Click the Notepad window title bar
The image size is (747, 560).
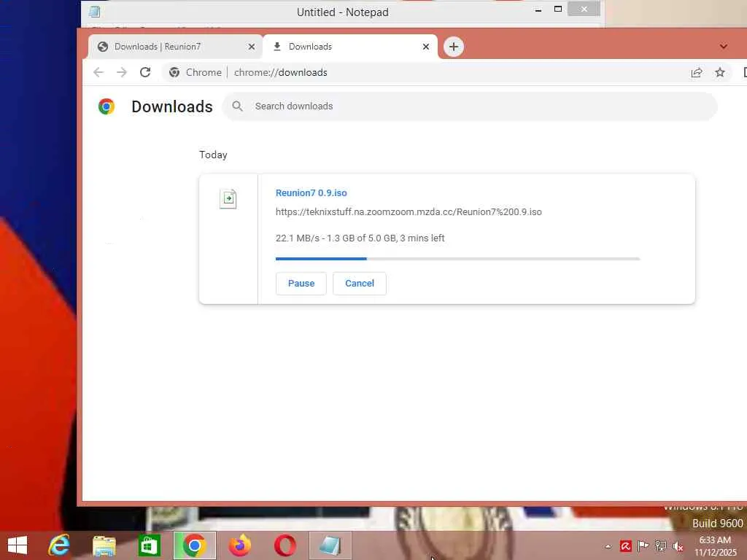(x=343, y=12)
